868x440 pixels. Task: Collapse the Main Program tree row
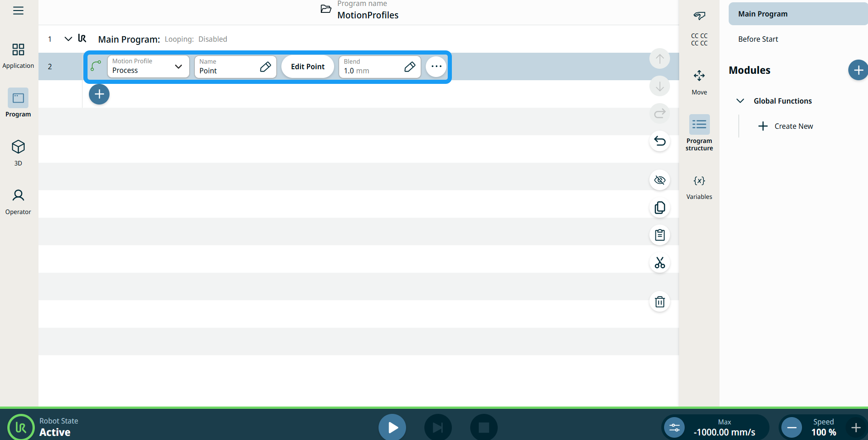[68, 39]
